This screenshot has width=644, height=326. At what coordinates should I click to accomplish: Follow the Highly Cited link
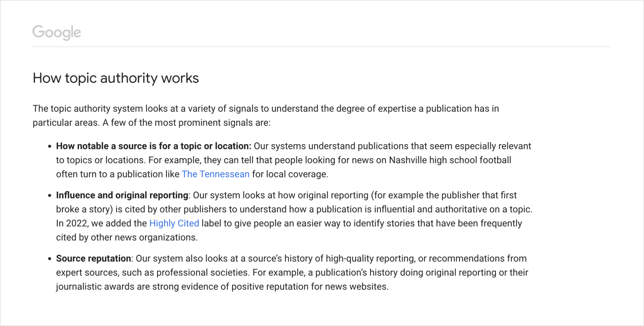[174, 223]
